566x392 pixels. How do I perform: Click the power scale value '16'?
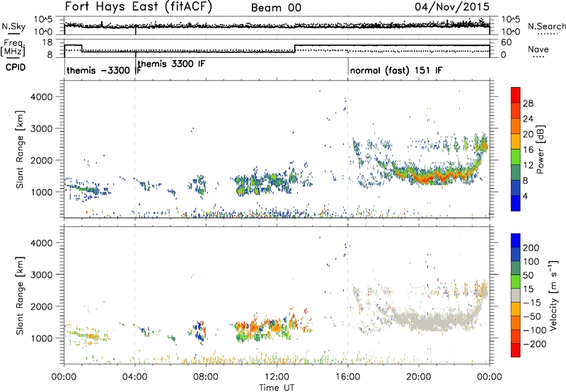point(528,150)
